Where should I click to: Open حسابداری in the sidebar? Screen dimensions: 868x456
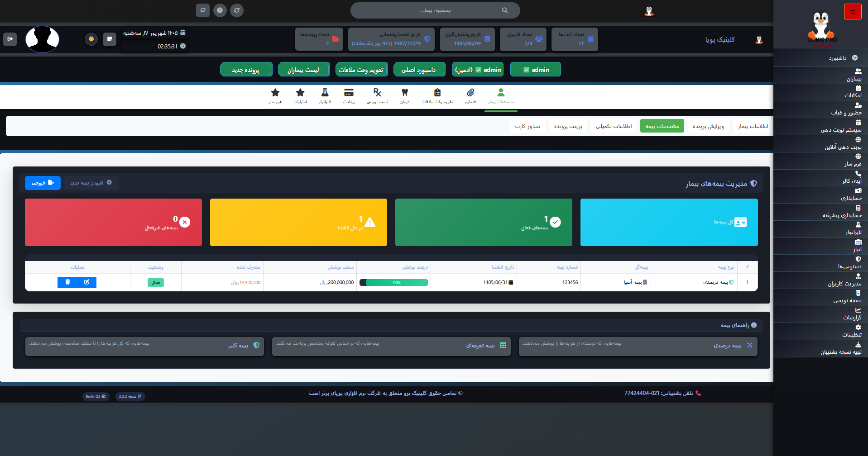[820, 195]
